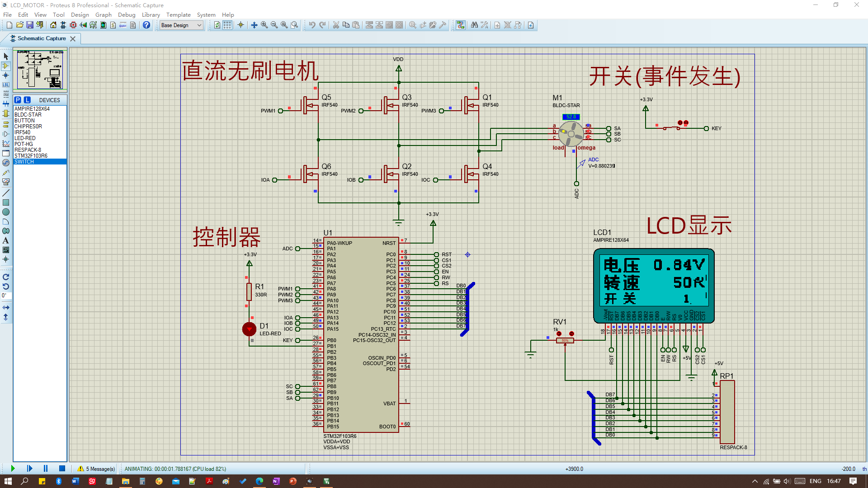
Task: Click the Search and Tag binoculars icon
Action: (x=474, y=25)
